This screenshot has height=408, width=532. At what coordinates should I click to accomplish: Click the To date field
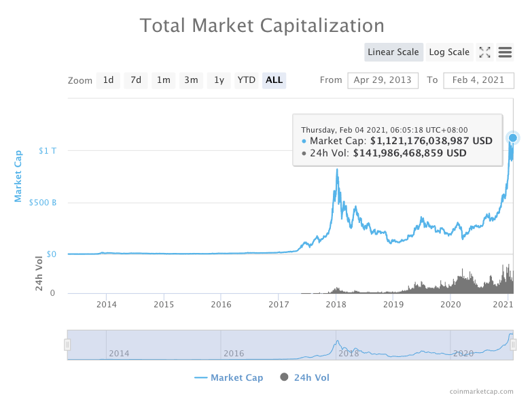coord(478,80)
